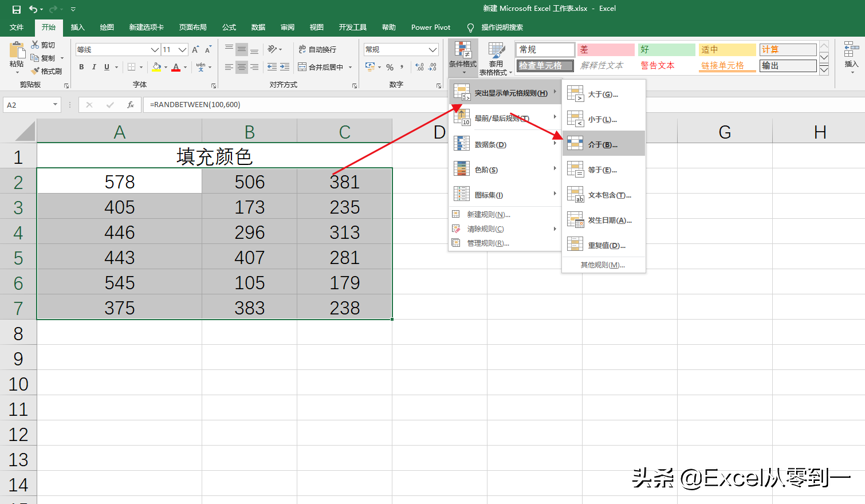Expand the font color dropdown arrow
The image size is (865, 504).
(x=185, y=67)
